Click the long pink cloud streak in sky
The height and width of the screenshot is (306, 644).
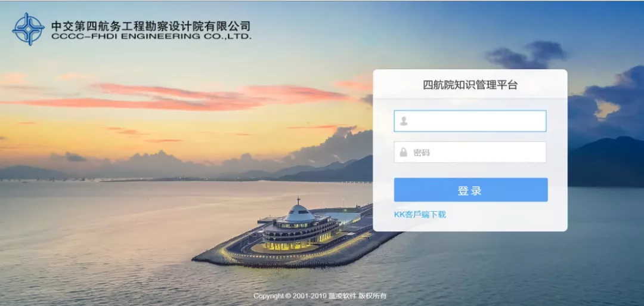[x=177, y=98]
